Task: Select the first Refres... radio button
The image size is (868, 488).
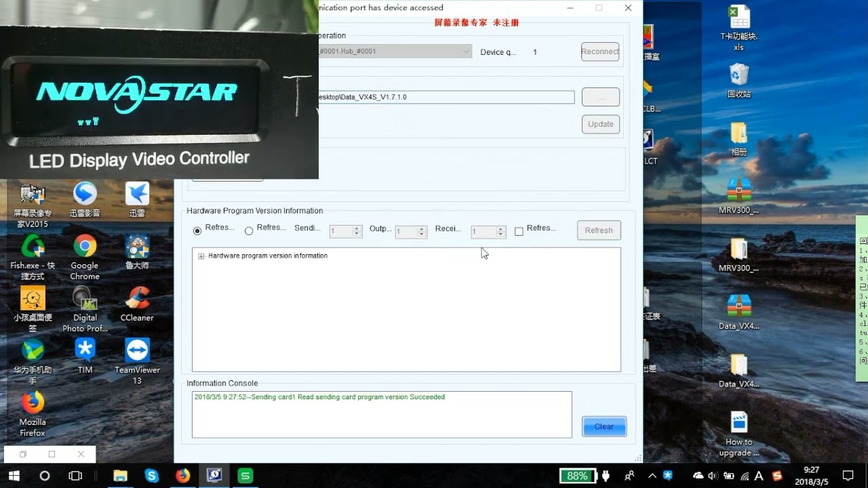Action: click(197, 230)
